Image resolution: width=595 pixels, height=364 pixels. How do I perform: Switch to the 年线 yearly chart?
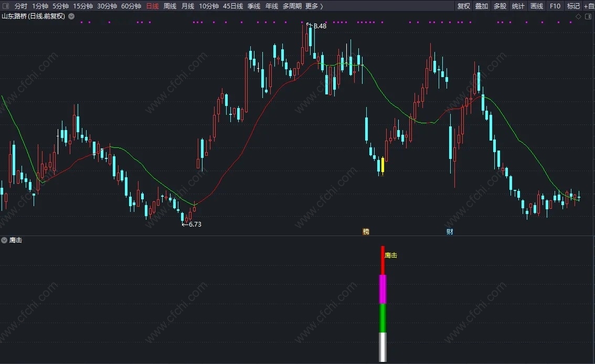(x=272, y=6)
